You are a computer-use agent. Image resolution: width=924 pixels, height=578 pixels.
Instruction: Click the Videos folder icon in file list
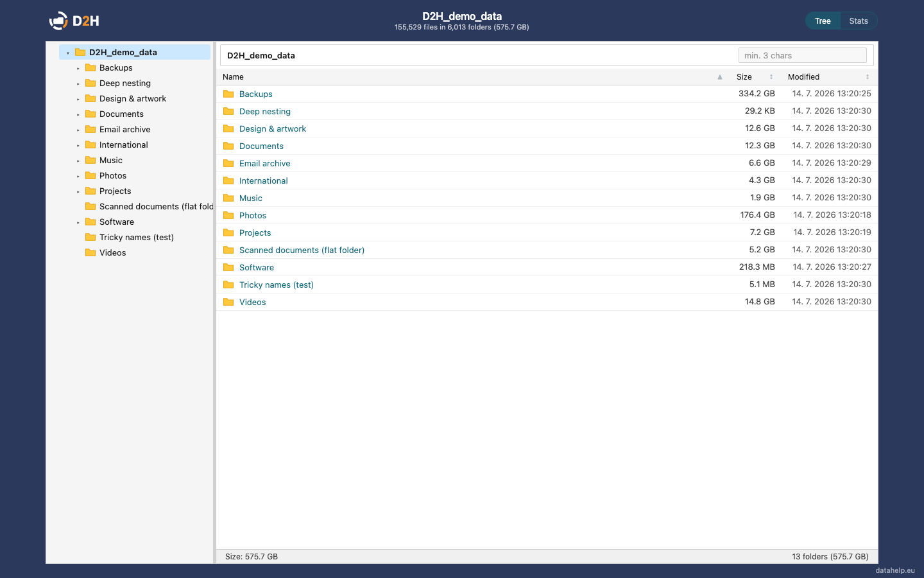click(x=228, y=302)
